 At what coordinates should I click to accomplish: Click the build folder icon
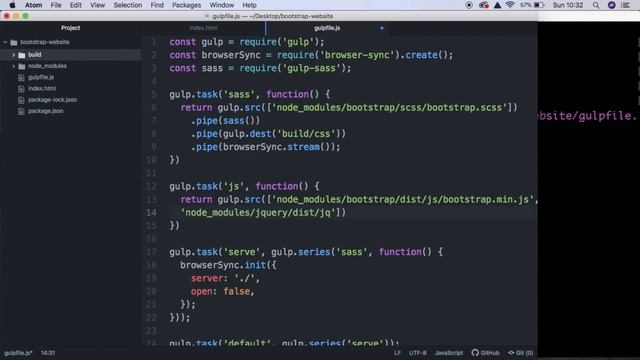tap(22, 55)
